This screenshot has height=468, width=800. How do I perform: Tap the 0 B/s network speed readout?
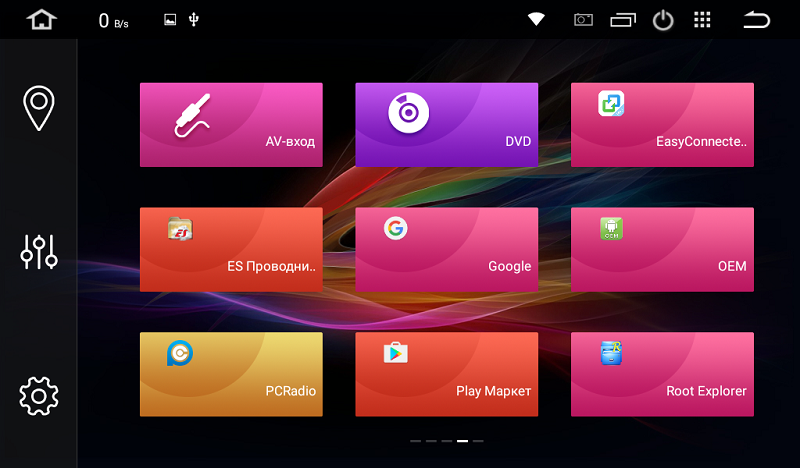point(113,21)
